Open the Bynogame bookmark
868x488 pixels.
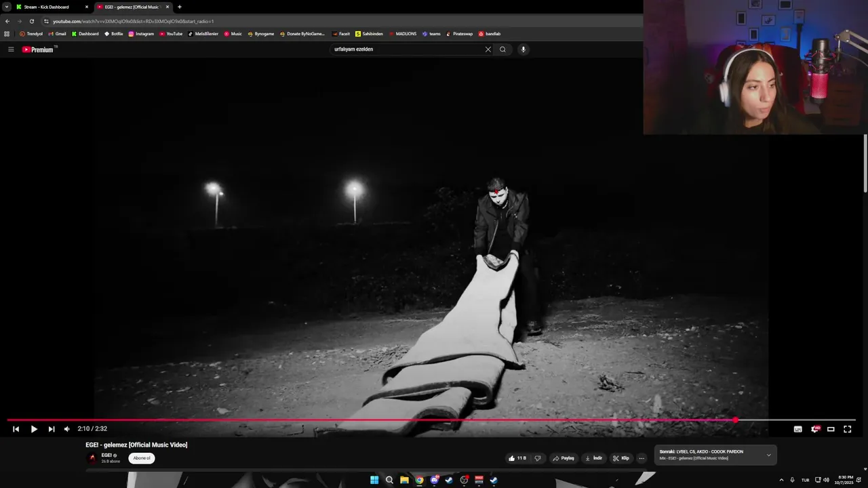coord(261,34)
